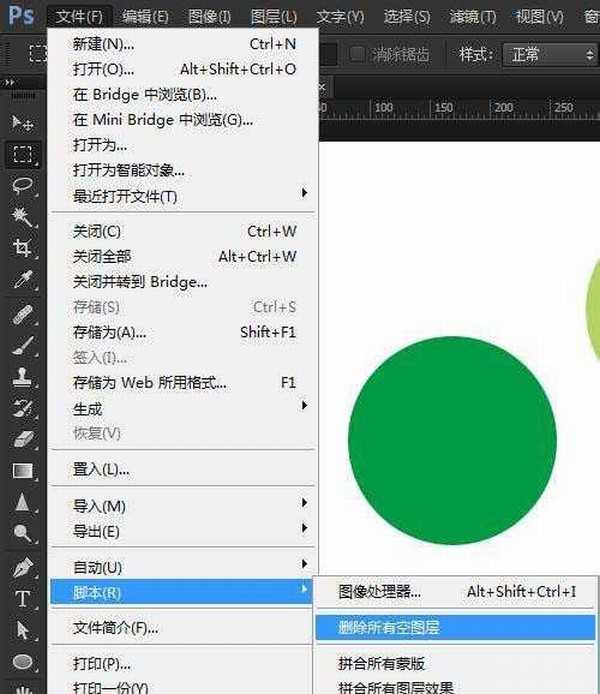Click the Photoshop Ps logo
This screenshot has width=600, height=694.
pyautogui.click(x=21, y=15)
